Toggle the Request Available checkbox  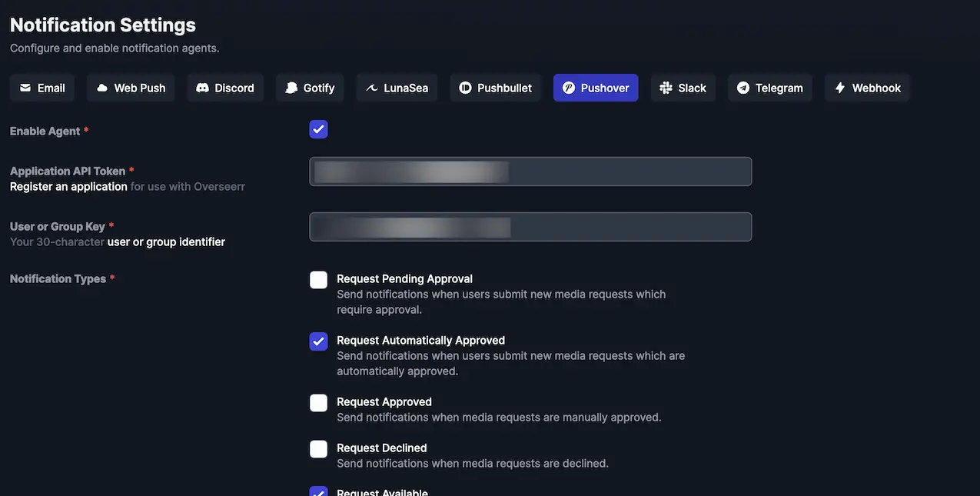[x=319, y=491]
